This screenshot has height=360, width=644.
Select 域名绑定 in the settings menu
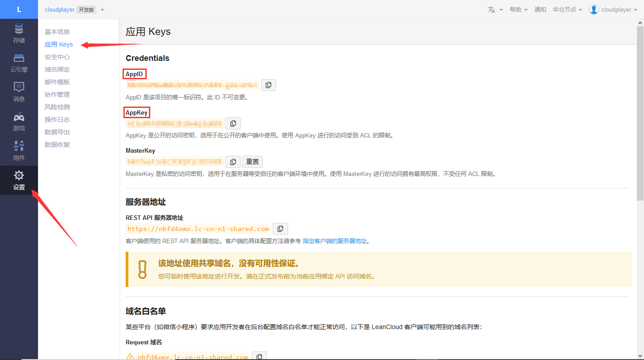pos(57,69)
